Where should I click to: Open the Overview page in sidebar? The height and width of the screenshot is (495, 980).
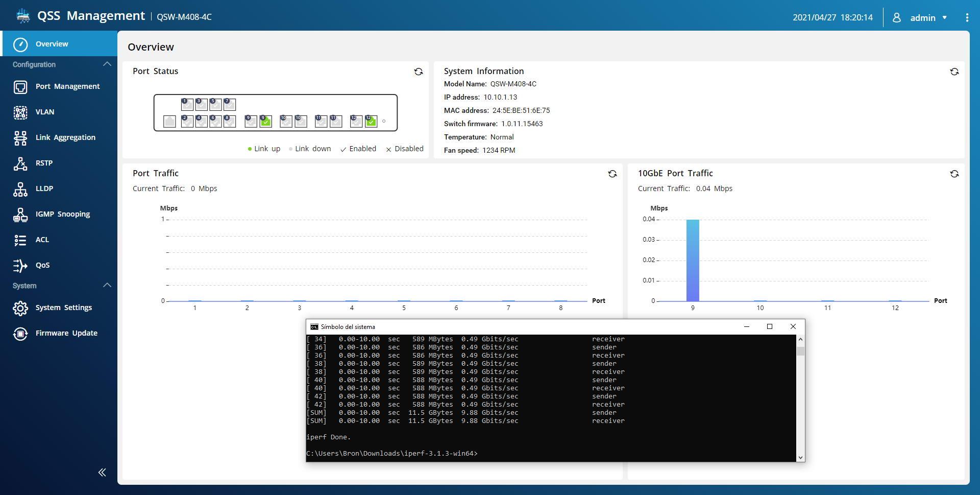[60, 44]
